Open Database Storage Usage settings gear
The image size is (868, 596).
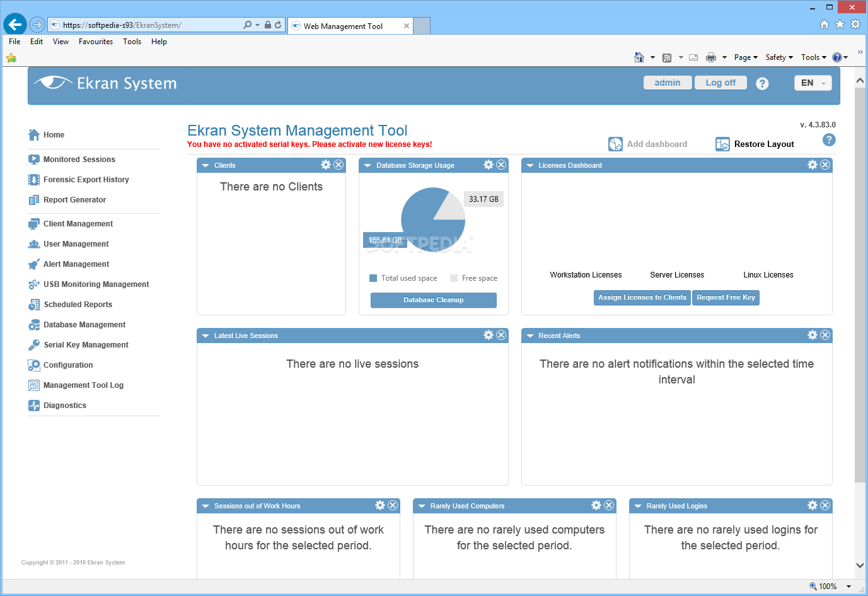489,165
